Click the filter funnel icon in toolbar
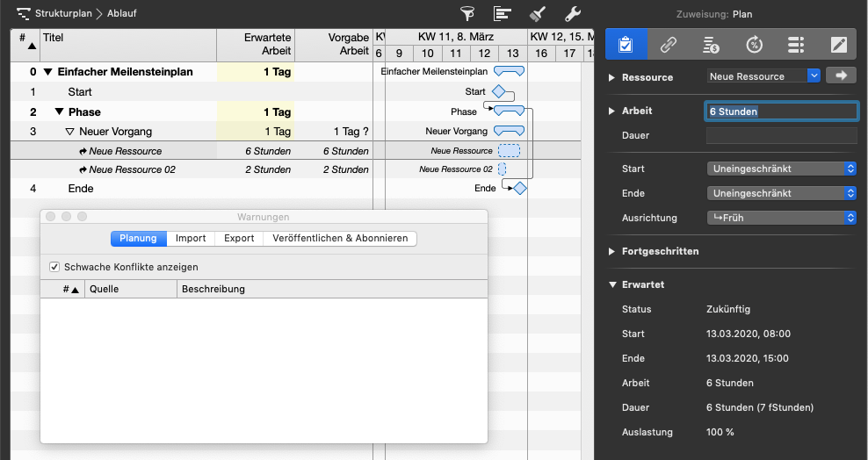 (x=467, y=14)
